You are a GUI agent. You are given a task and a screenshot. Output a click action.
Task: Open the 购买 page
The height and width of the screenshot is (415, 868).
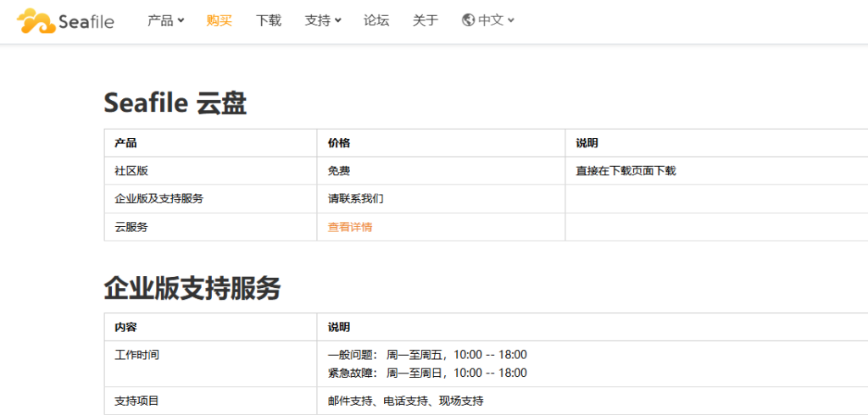coord(220,20)
